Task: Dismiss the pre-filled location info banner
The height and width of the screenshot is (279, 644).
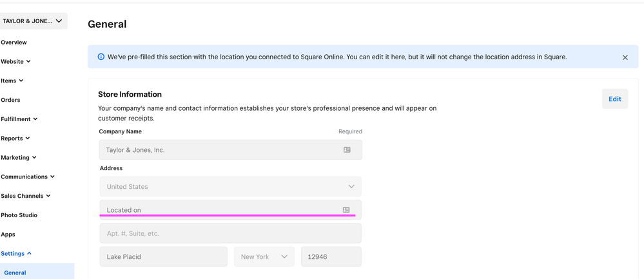Action: click(625, 57)
